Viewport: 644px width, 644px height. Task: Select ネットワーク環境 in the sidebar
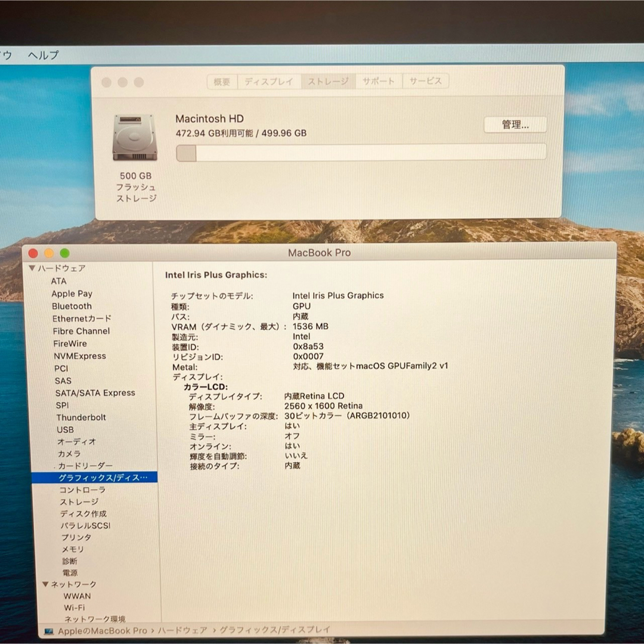click(95, 619)
